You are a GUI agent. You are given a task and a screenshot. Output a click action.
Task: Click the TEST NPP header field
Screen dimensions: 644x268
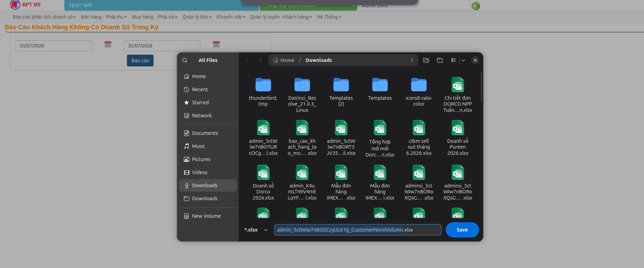(161, 5)
